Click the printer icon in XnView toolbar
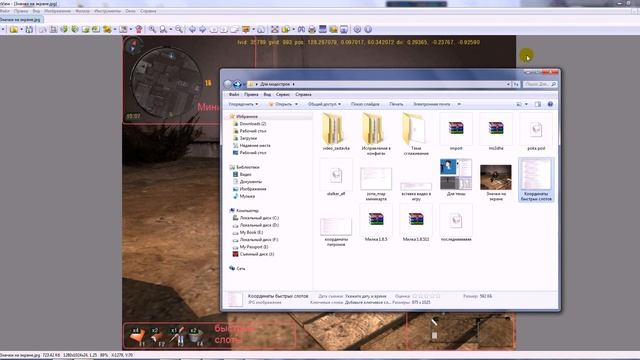Viewport: 640px width, 360px height. coord(312,29)
